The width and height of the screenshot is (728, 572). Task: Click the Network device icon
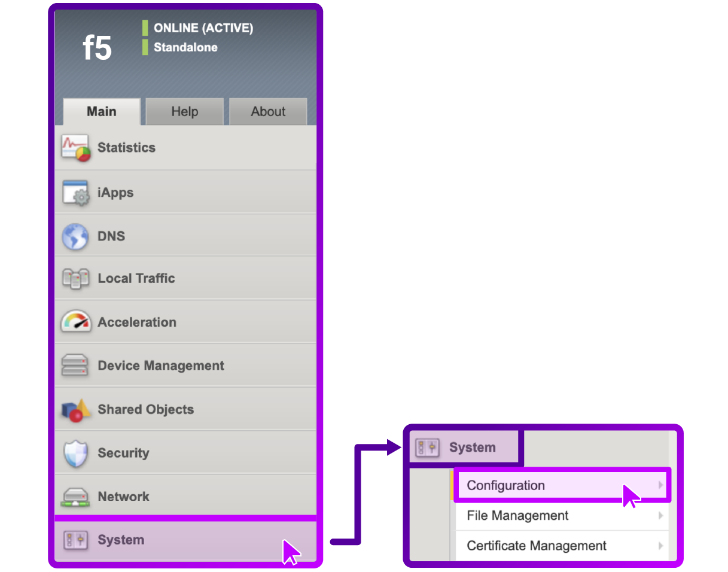coord(76,497)
